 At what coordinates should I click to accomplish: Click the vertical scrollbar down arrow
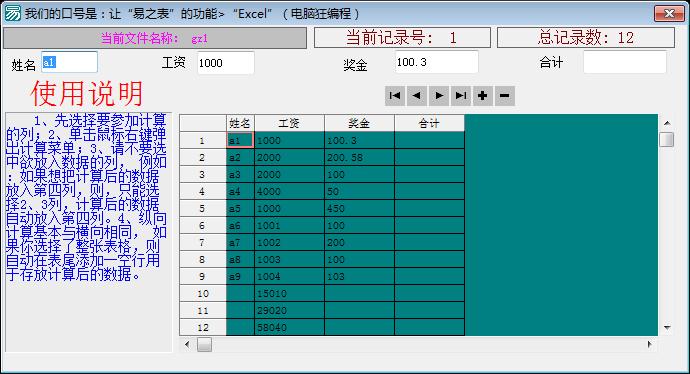pyautogui.click(x=667, y=328)
